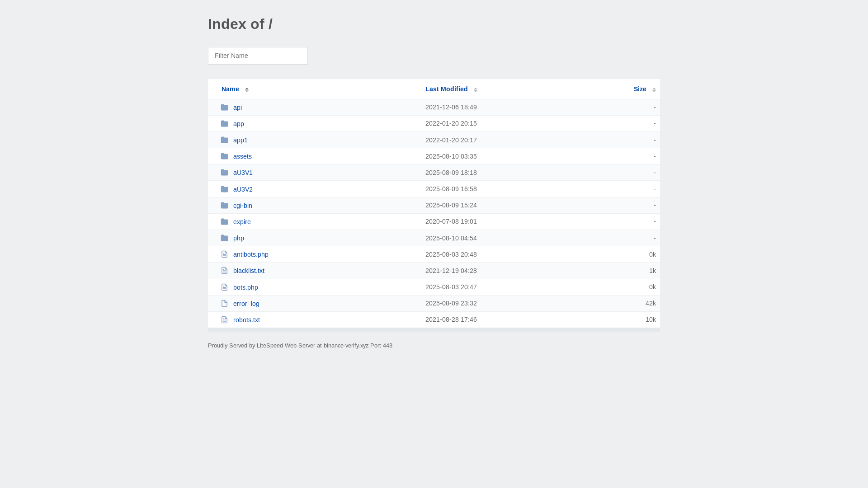Click the folder icon next to api
The height and width of the screenshot is (488, 868).
[224, 108]
